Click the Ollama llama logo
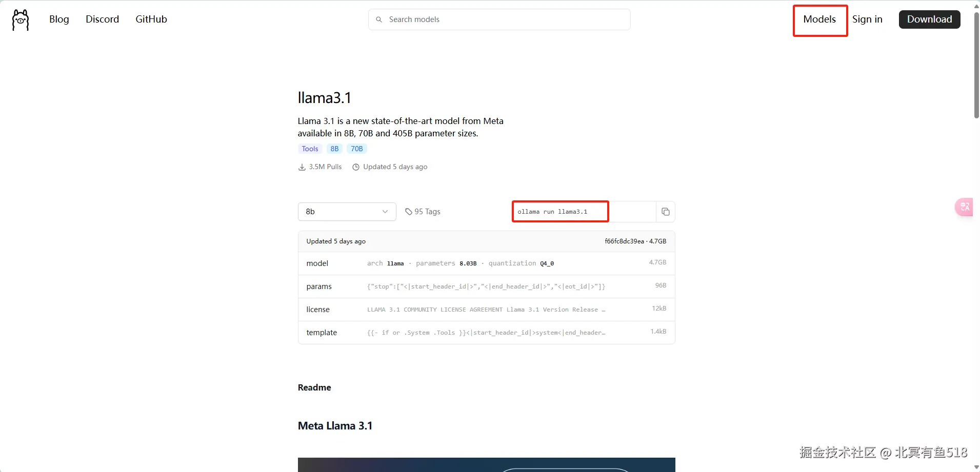 pyautogui.click(x=21, y=20)
